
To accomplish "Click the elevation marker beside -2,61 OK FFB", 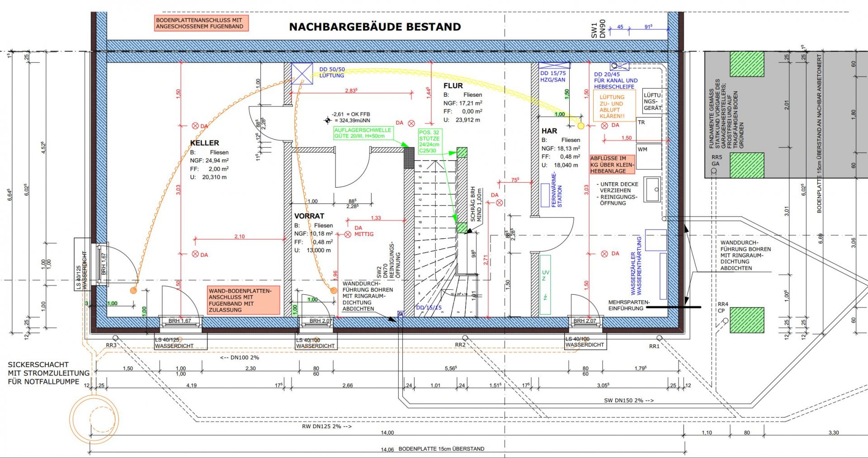I will point(328,120).
